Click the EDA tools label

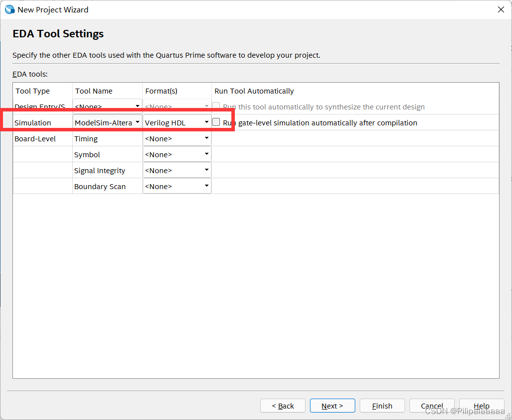coord(30,74)
